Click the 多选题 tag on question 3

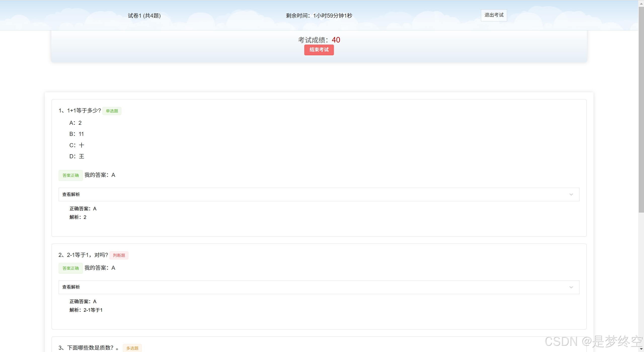[x=132, y=348]
